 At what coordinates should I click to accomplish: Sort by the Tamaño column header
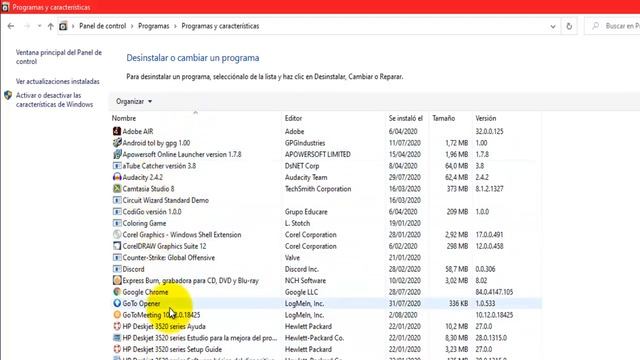click(444, 118)
